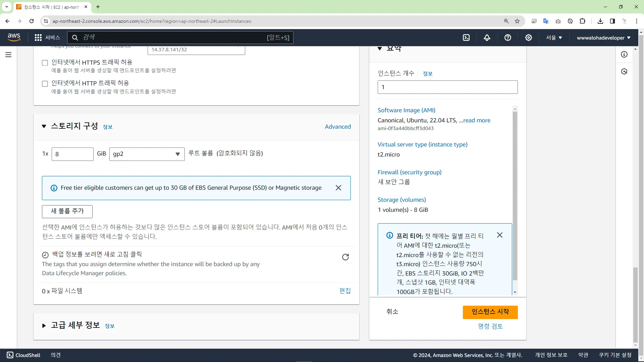Dismiss the free tier eligible storage notice
Screen dimensions: 644x362
point(338,188)
